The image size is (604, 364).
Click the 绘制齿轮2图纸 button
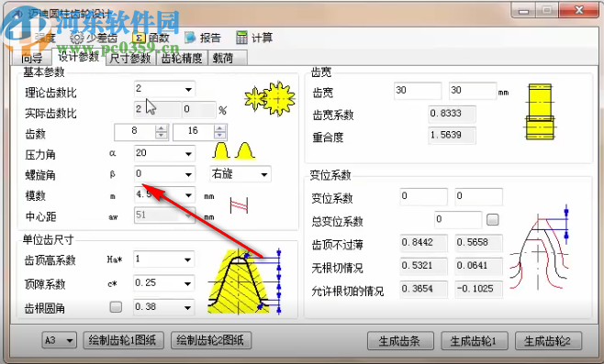pyautogui.click(x=211, y=340)
